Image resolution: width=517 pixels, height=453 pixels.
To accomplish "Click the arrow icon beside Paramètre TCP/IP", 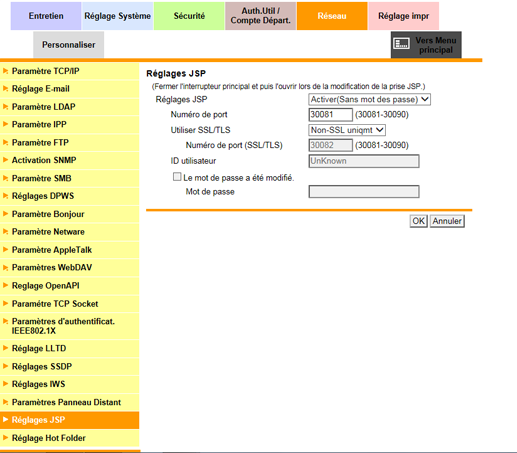I will click(5, 71).
